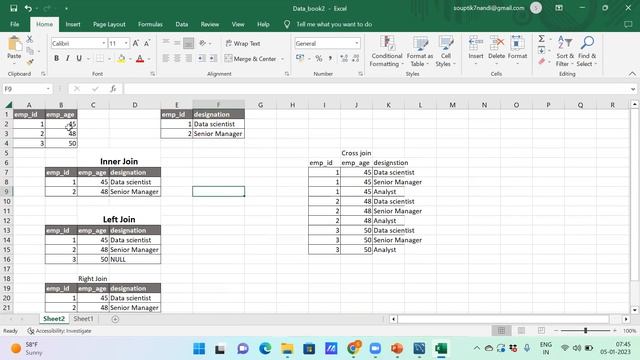Open the Font dialog launcher
The height and width of the screenshot is (360, 640).
click(x=153, y=74)
